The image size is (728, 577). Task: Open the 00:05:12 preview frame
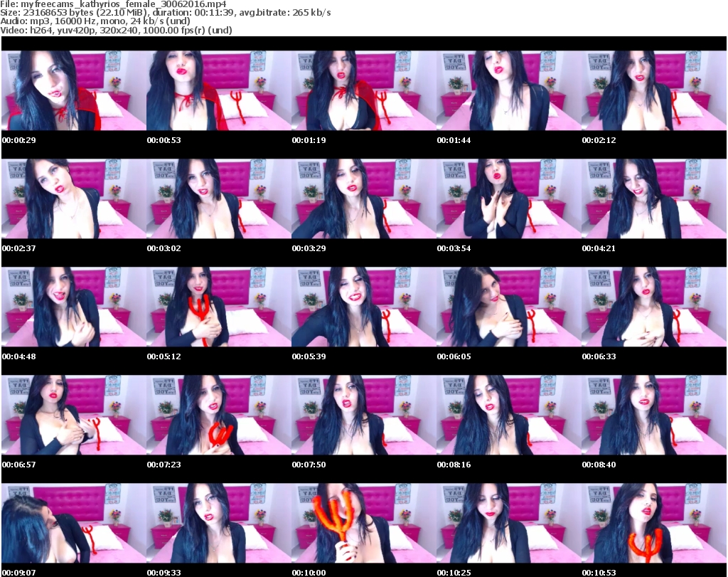click(219, 307)
